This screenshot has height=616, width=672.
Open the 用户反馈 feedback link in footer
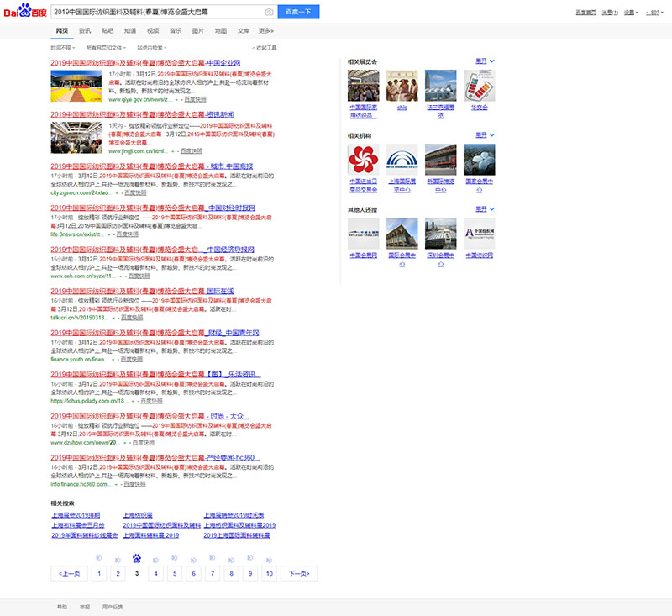(113, 607)
